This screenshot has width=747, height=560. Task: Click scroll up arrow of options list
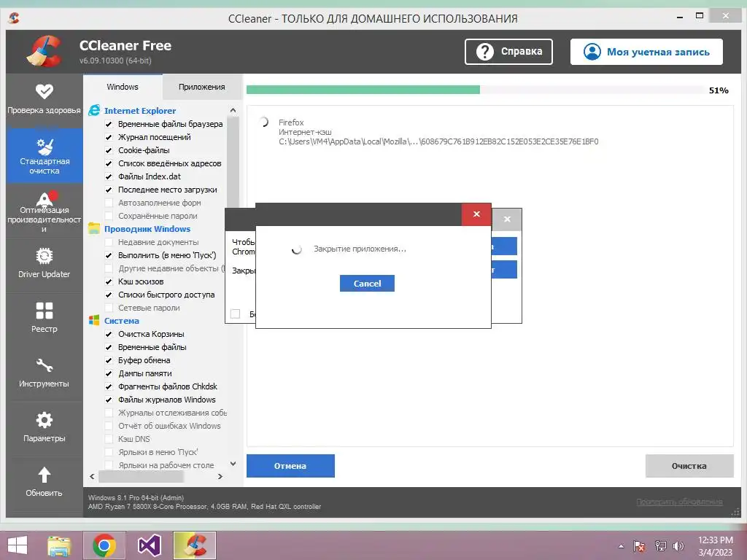(233, 111)
